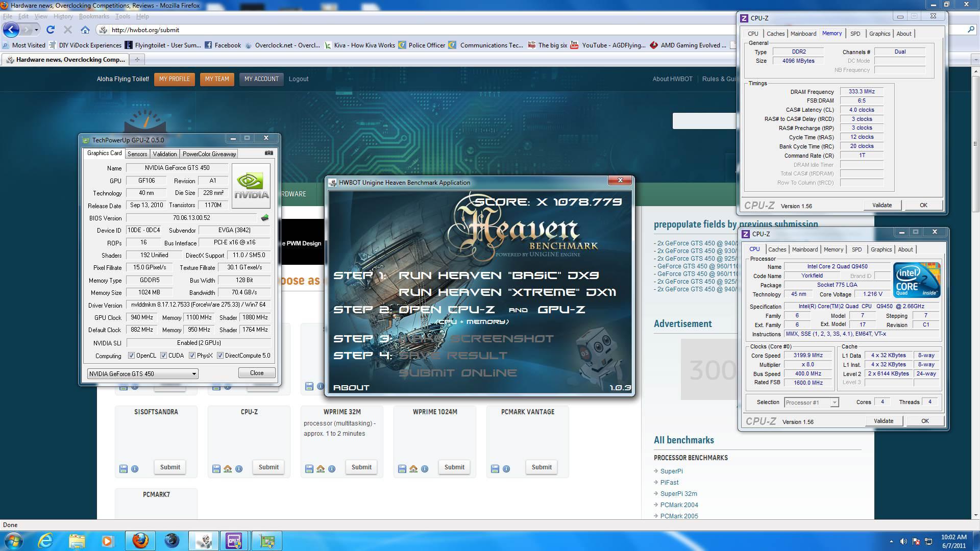Open the History menu in Firefox

point(63,16)
